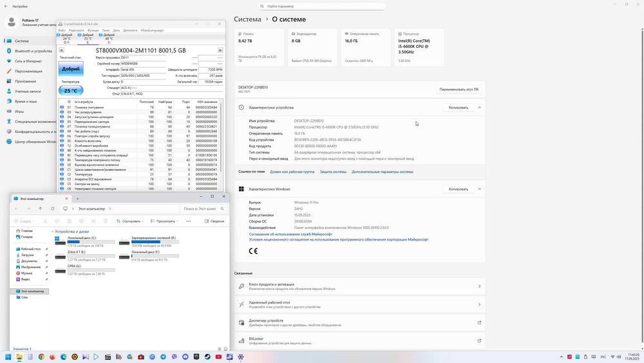This screenshot has width=644, height=363.
Task: Open Персонализация settings section
Action: (x=24, y=71)
